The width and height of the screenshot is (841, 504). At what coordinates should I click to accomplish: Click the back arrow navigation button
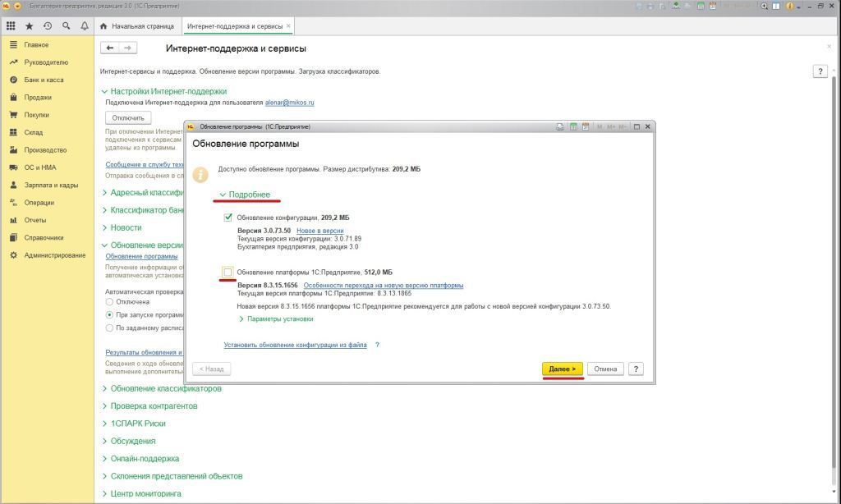pyautogui.click(x=109, y=48)
